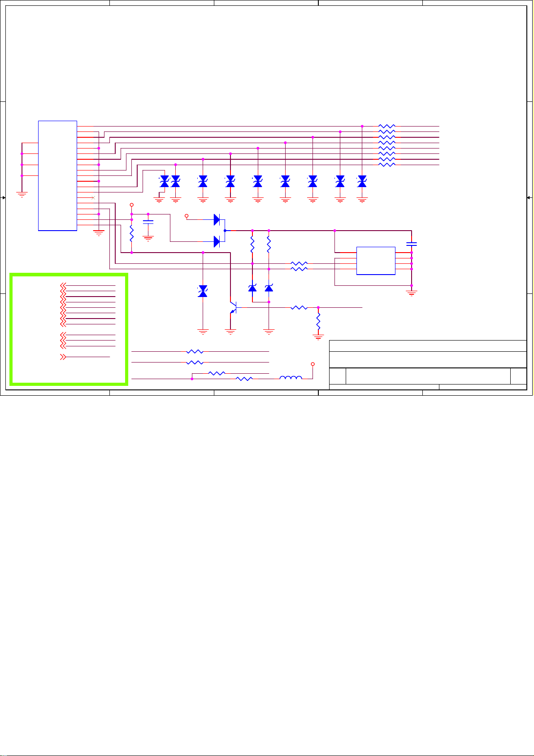
Task: Click the power terminal circle feeding the upper diode
Action: pos(187,216)
